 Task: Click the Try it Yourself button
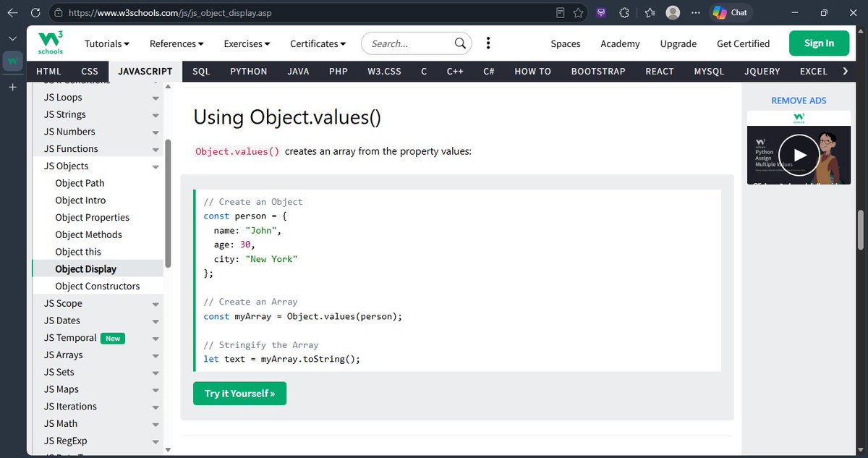(239, 394)
